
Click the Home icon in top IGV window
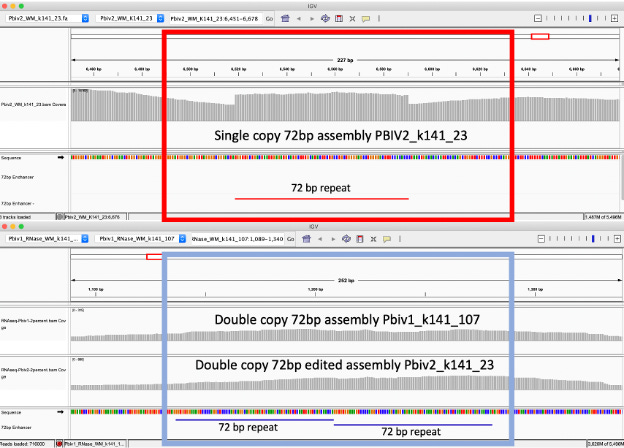point(285,18)
